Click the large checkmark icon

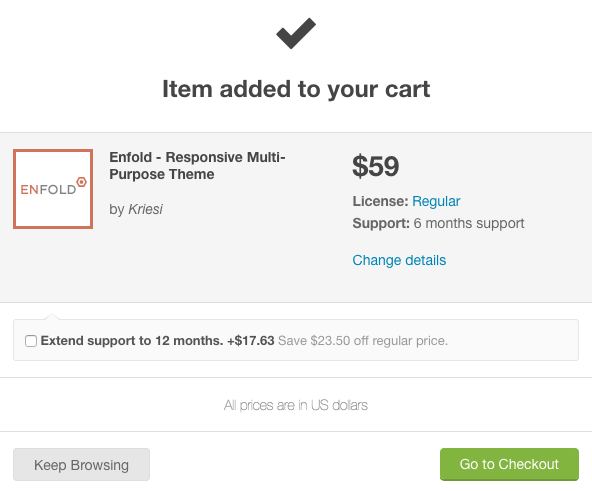(296, 33)
